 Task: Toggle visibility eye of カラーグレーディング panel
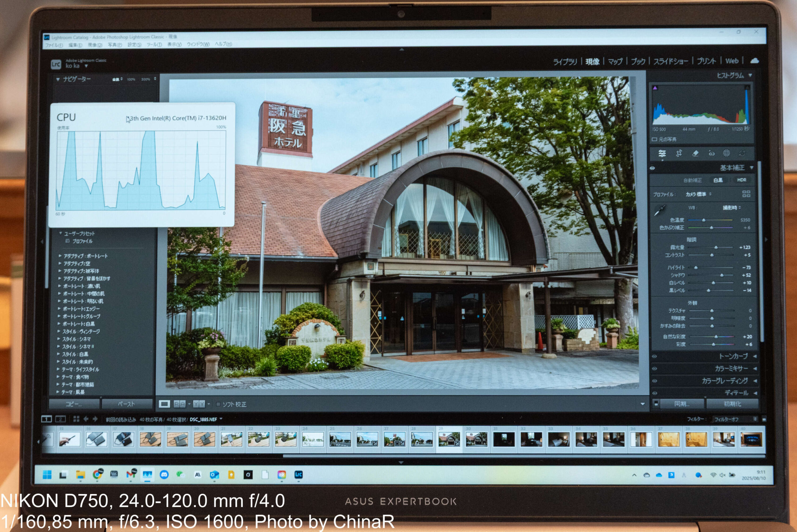pyautogui.click(x=655, y=381)
